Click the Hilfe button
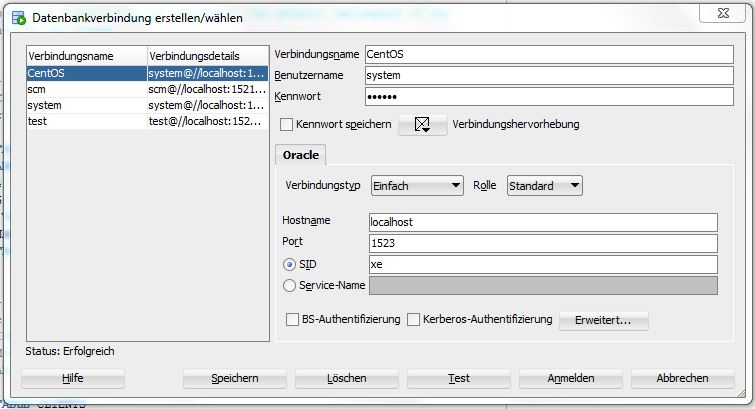 tap(73, 379)
